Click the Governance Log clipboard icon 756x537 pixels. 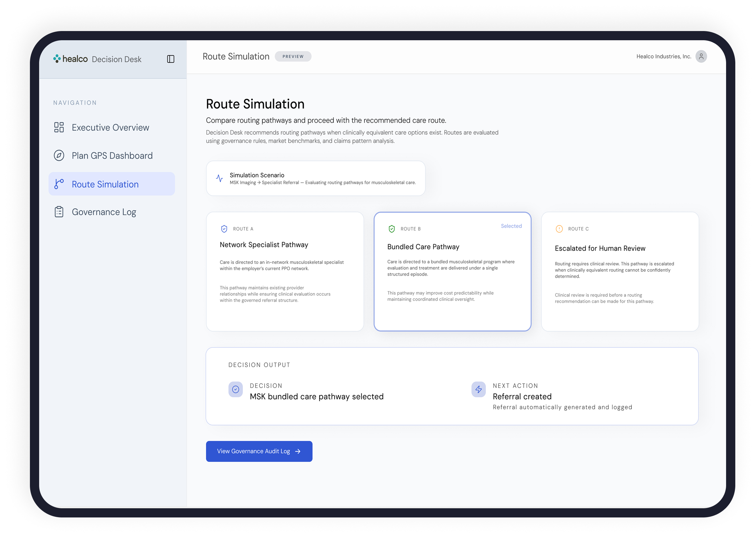click(59, 212)
